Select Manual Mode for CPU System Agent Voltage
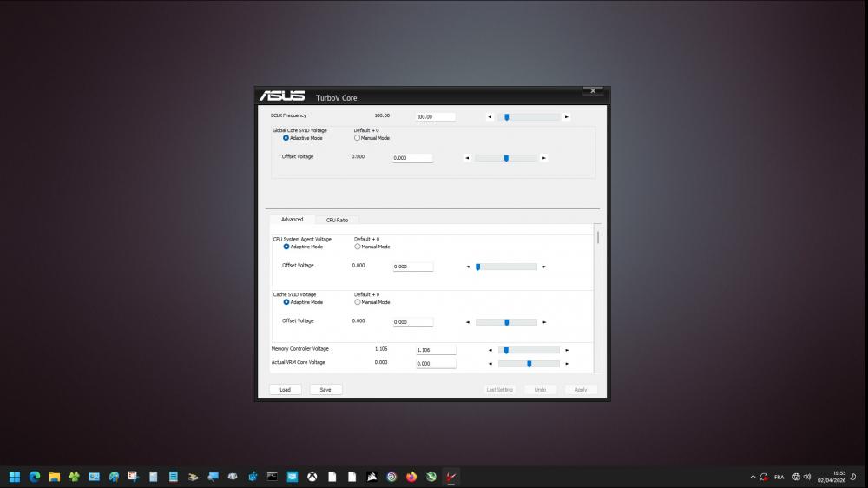This screenshot has width=868, height=488. (358, 247)
